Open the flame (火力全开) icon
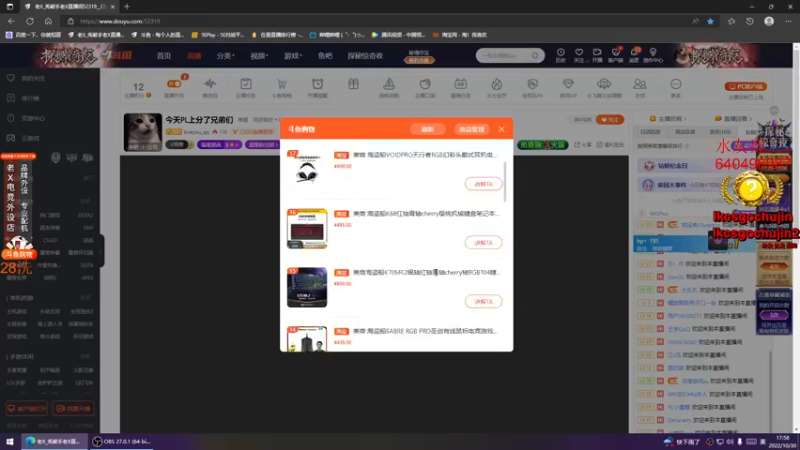 (x=496, y=84)
